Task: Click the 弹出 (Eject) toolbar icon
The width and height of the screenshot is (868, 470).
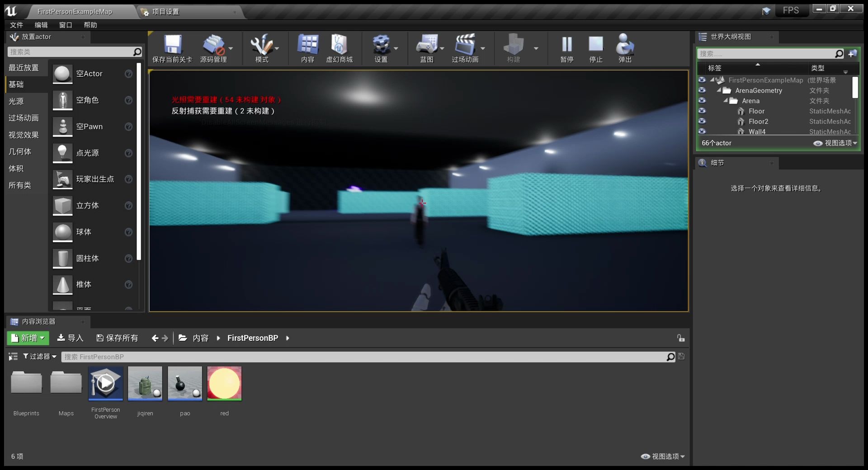Action: click(624, 47)
